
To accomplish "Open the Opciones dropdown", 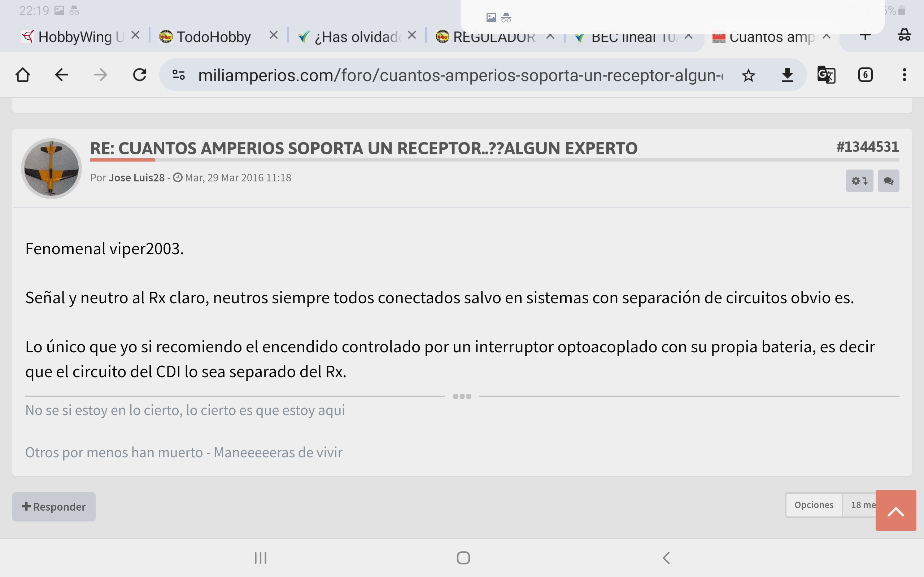I will click(x=814, y=505).
